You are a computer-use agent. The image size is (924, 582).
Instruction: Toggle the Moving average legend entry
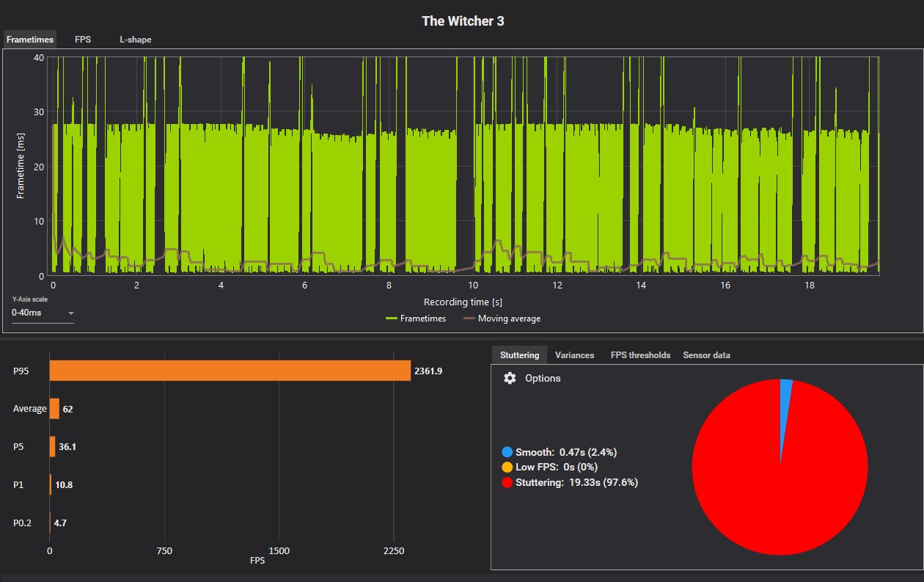(502, 319)
